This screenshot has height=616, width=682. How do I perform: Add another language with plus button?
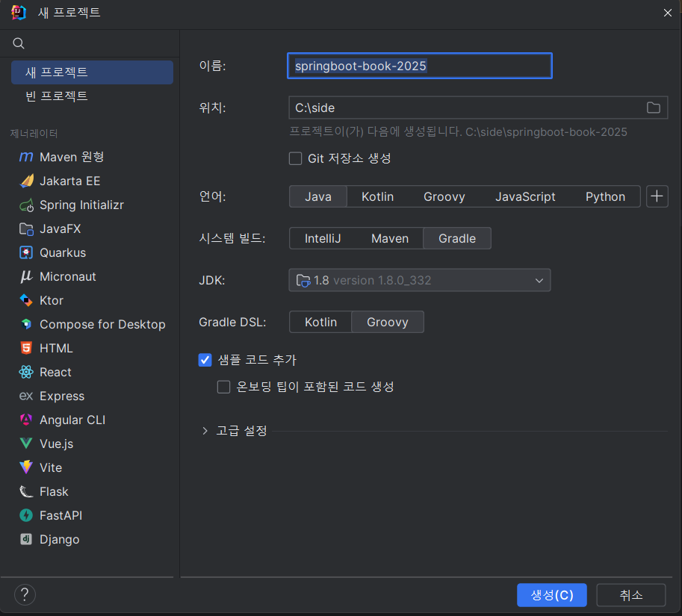click(x=657, y=196)
